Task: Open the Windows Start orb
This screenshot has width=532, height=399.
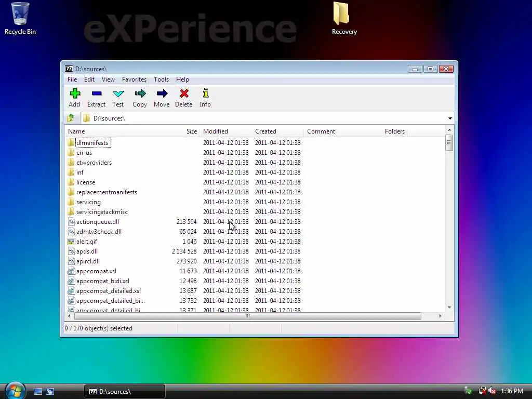Action: point(15,391)
